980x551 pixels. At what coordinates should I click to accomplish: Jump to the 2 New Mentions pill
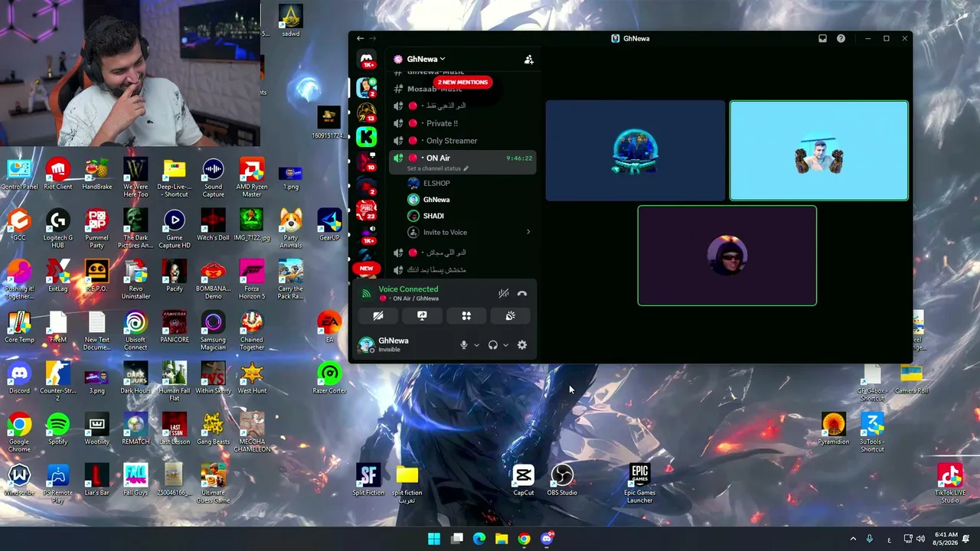462,82
